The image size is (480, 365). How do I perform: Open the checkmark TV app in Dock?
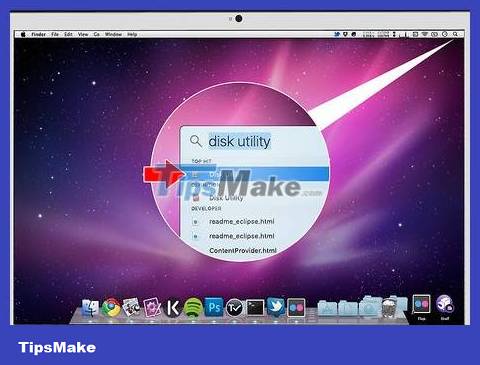235,308
